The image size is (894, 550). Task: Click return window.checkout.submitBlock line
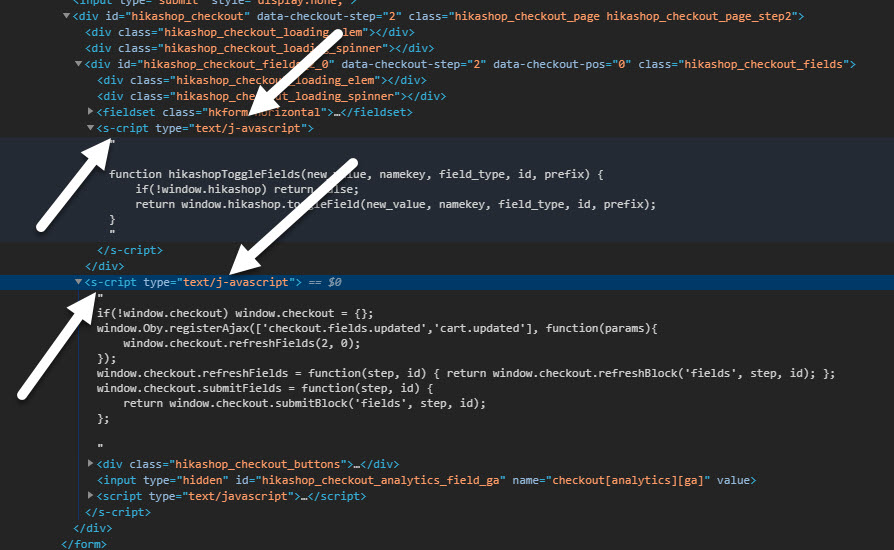304,403
